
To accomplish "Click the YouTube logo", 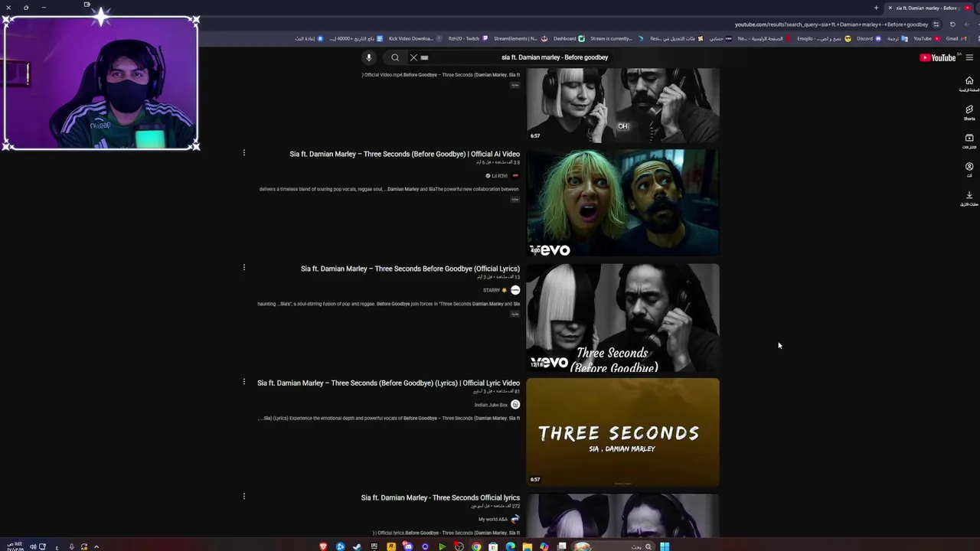I will click(x=938, y=57).
